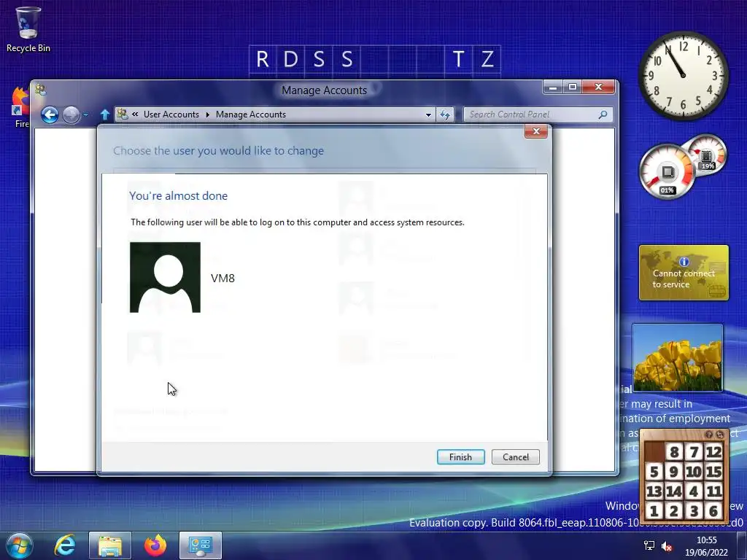Click User Accounts breadcrumb
Viewport: 747px width, 560px height.
(171, 114)
